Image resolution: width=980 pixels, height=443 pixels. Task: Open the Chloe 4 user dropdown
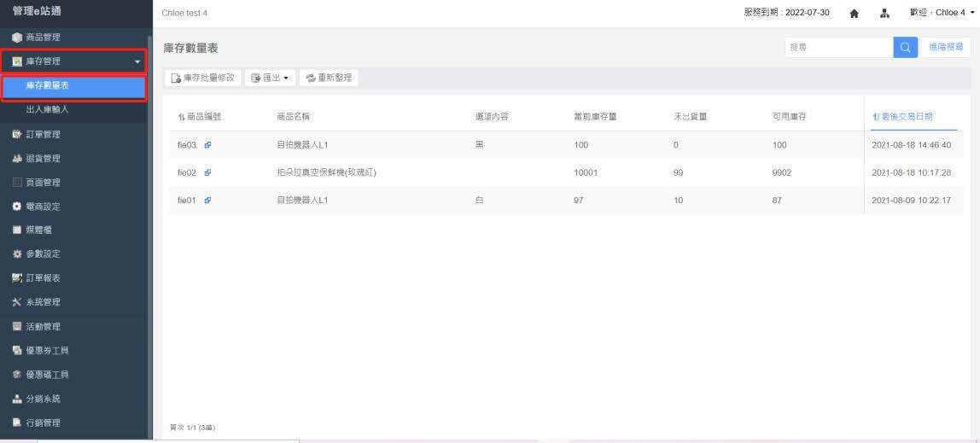click(x=942, y=14)
